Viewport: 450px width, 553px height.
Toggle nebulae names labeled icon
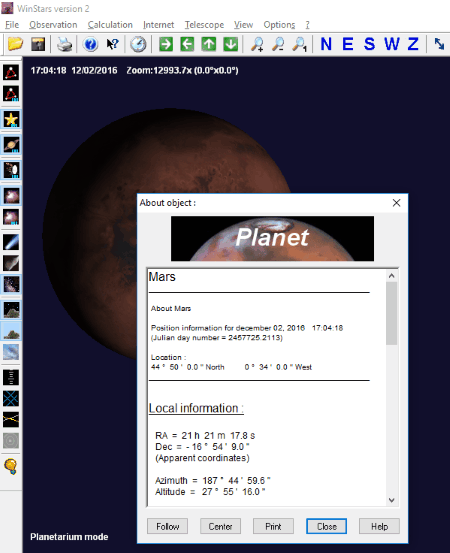click(11, 217)
